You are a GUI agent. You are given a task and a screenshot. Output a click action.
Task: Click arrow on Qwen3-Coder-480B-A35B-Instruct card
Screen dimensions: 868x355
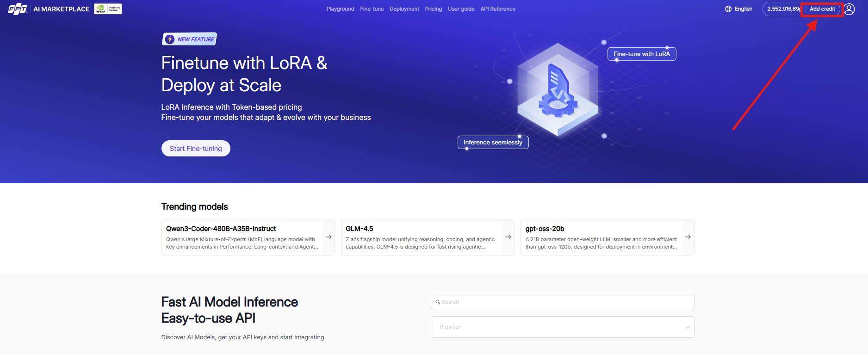pos(329,237)
